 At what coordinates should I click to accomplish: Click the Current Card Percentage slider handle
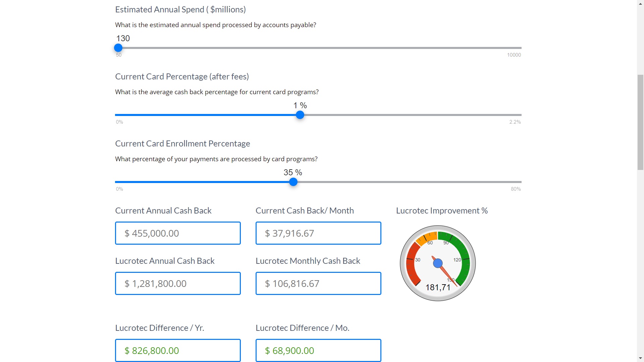coord(300,115)
